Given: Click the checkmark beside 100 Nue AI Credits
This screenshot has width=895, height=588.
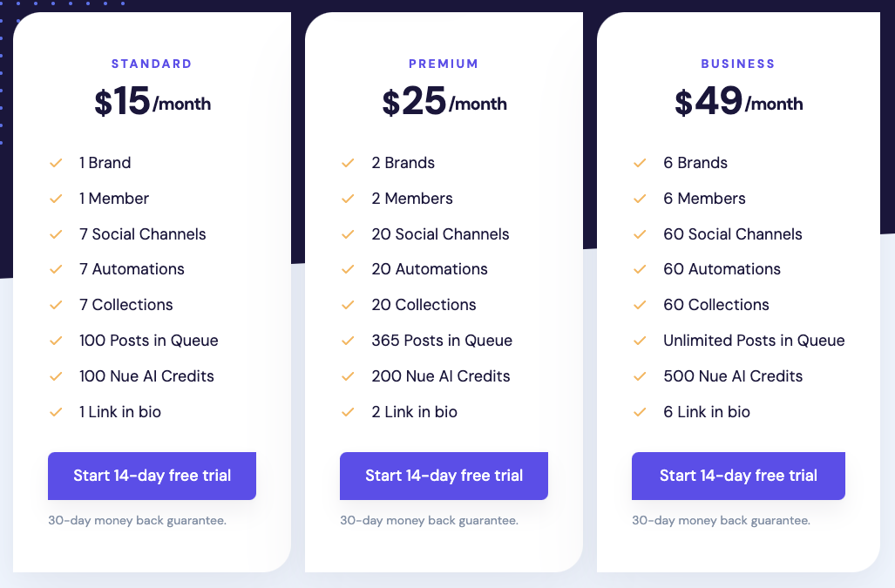Looking at the screenshot, I should point(56,376).
